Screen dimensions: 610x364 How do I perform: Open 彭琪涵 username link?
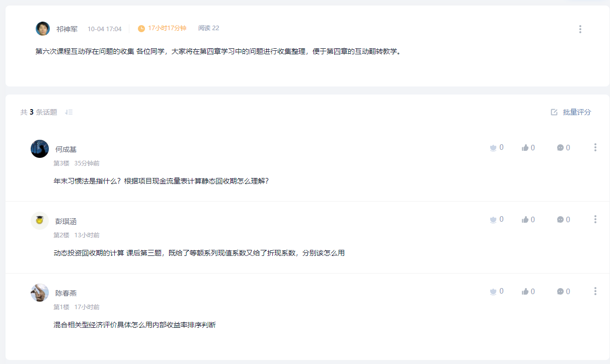click(x=66, y=221)
